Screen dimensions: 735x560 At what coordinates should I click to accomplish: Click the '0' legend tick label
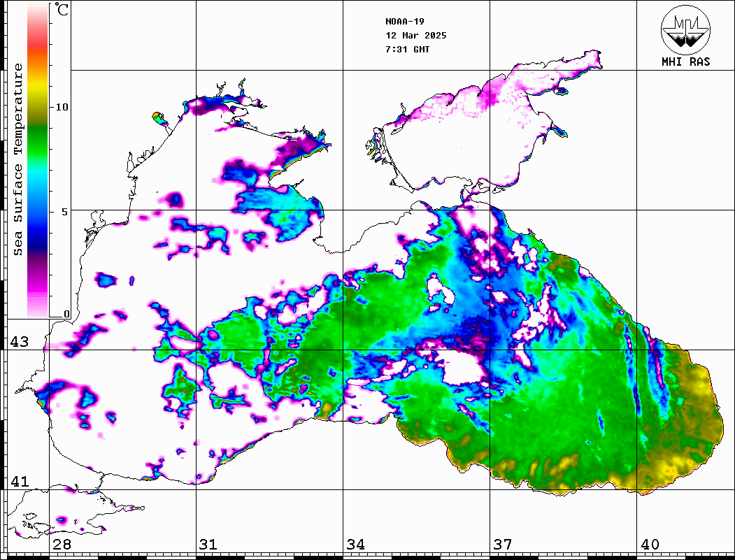point(66,314)
